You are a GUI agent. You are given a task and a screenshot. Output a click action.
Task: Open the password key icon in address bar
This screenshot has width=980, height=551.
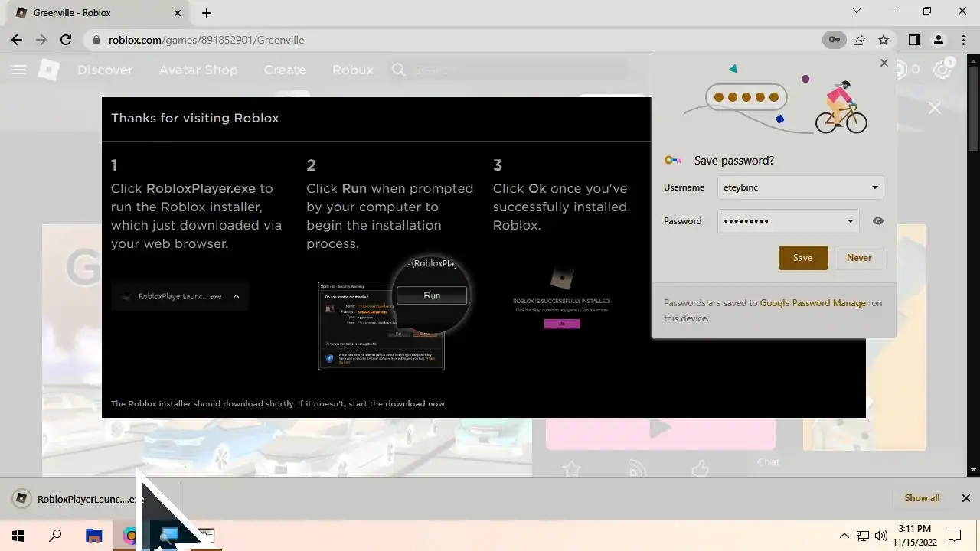coord(834,40)
